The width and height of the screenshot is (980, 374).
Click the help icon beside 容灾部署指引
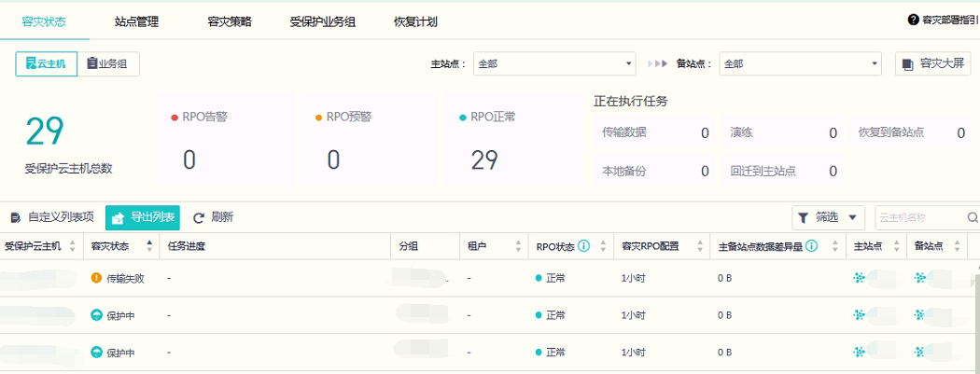coord(913,20)
